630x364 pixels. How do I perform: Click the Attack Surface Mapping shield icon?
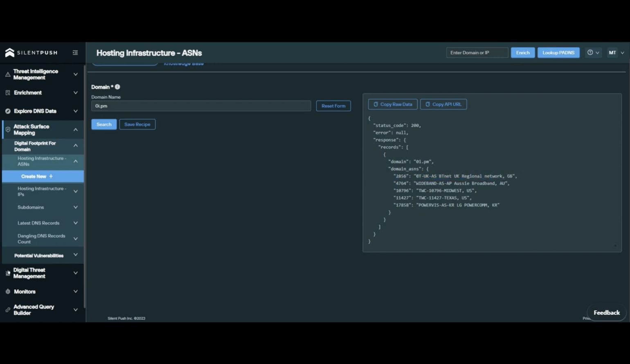point(7,130)
